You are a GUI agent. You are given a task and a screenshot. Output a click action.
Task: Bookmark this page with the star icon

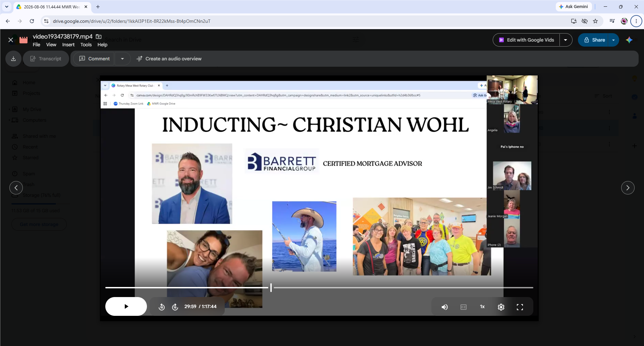click(x=595, y=21)
